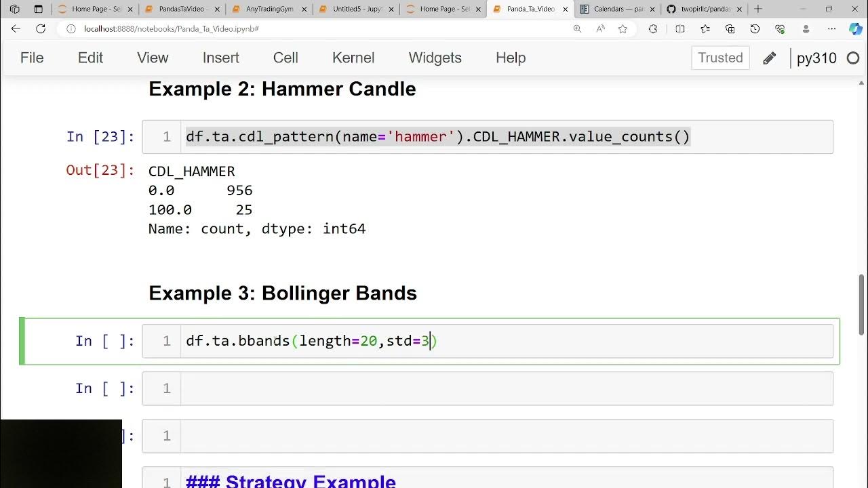Click the 956 count value in output
868x488 pixels.
pos(239,190)
